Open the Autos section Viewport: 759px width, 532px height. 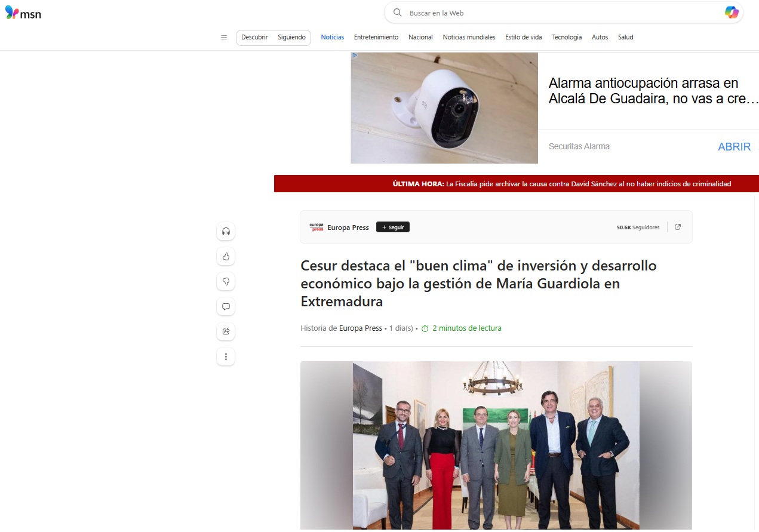coord(600,37)
